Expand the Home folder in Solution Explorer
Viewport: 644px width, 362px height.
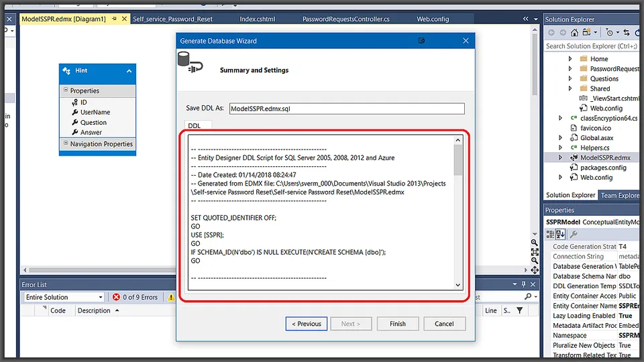click(570, 59)
